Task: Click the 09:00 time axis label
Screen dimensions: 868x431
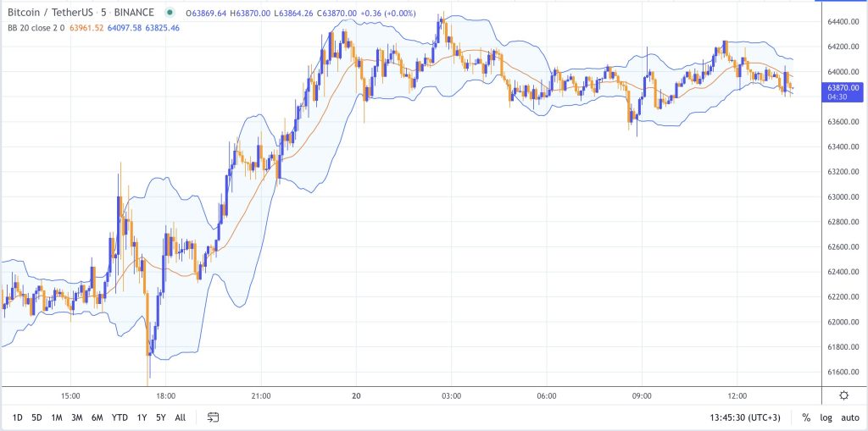Action: coord(642,395)
